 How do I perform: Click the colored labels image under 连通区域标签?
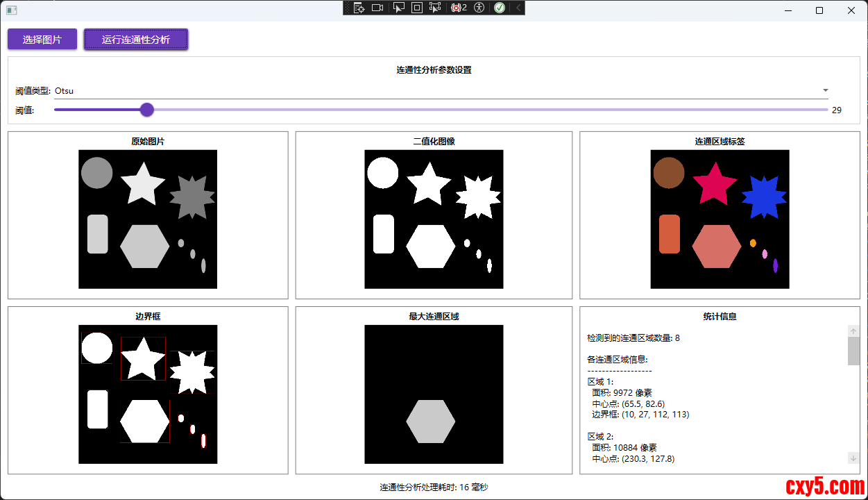[720, 219]
